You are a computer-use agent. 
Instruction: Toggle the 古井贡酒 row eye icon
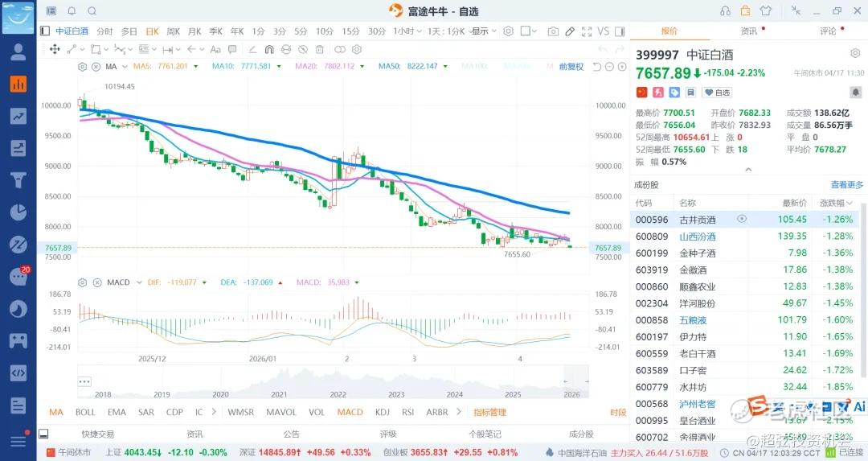pyautogui.click(x=742, y=219)
